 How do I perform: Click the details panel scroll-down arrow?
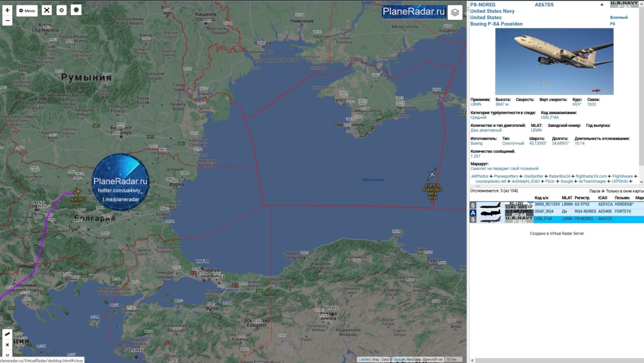coord(641,182)
